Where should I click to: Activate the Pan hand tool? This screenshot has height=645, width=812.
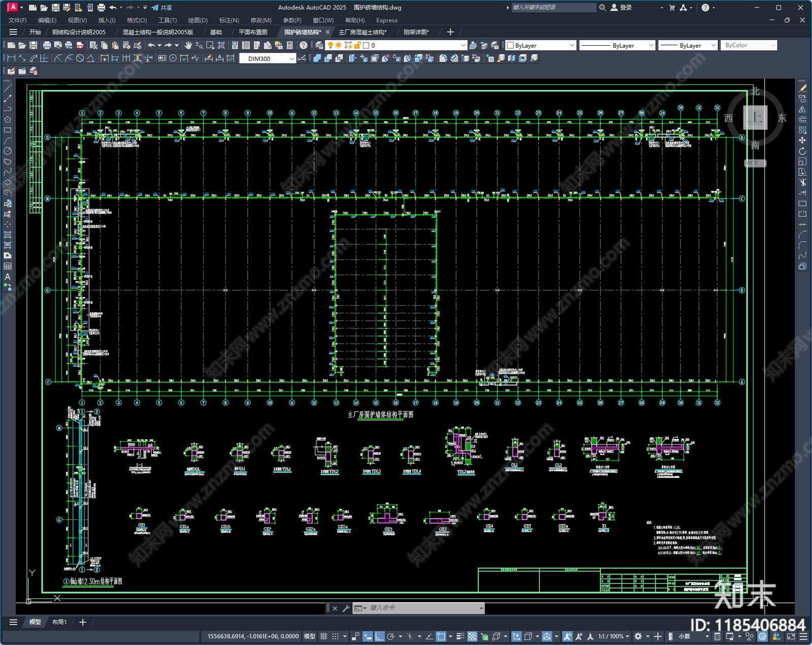(188, 45)
